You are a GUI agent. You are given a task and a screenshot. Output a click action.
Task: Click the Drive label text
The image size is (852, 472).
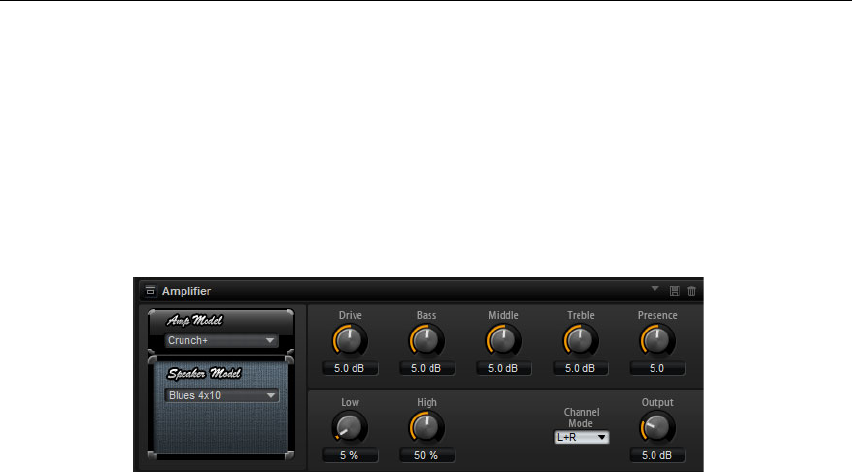(x=350, y=315)
